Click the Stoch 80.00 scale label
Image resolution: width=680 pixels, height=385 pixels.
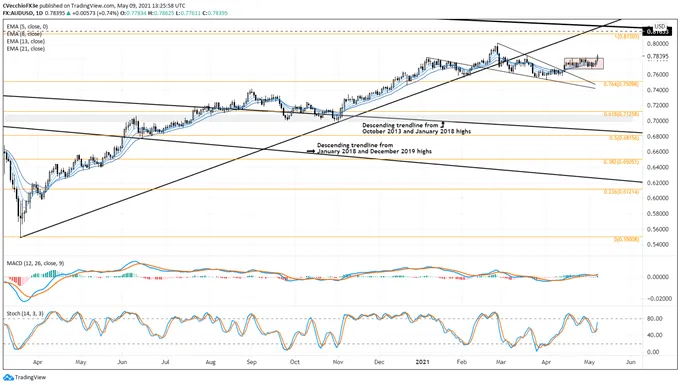click(654, 319)
